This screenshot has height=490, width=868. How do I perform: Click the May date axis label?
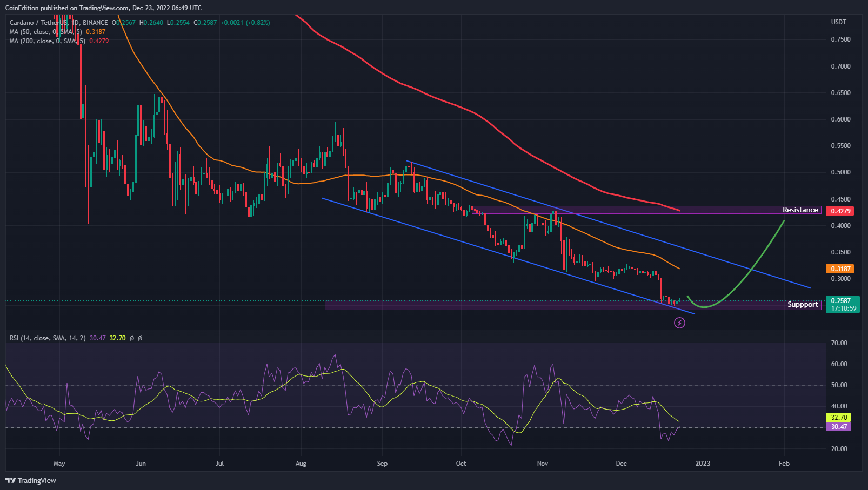click(x=59, y=464)
